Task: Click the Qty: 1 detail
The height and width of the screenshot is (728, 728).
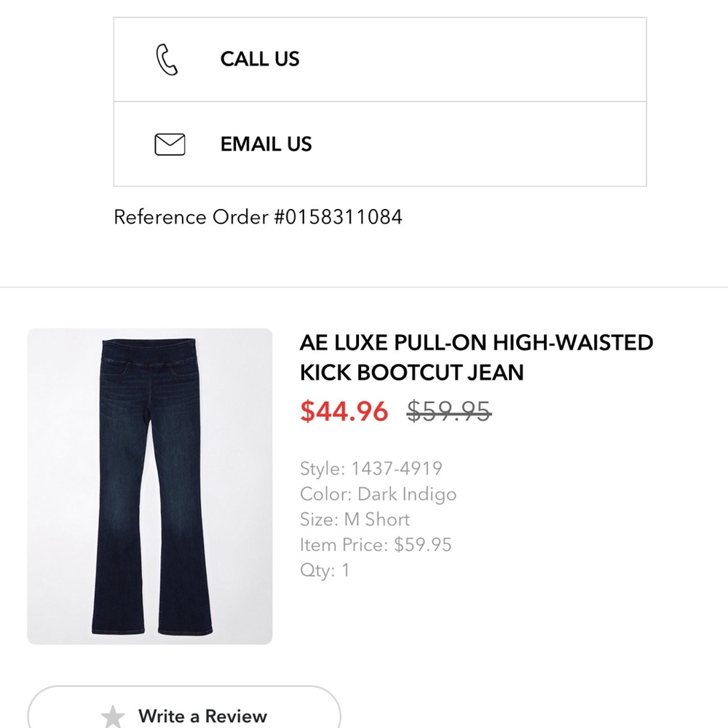Action: tap(325, 571)
